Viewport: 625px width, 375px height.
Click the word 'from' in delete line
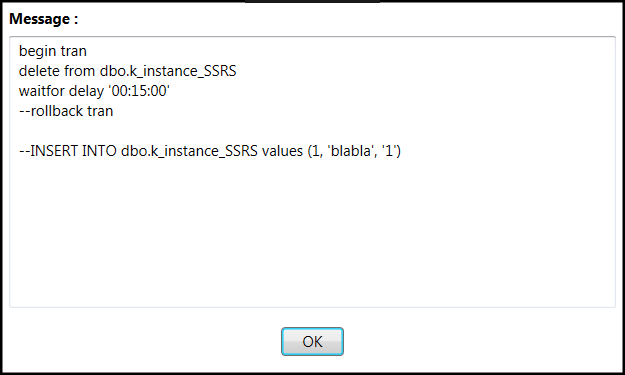pyautogui.click(x=80, y=71)
